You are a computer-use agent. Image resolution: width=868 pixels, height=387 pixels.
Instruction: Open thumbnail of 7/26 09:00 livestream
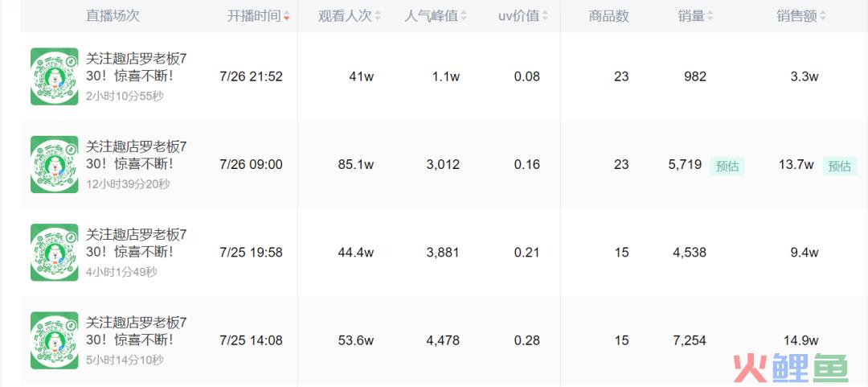(55, 165)
